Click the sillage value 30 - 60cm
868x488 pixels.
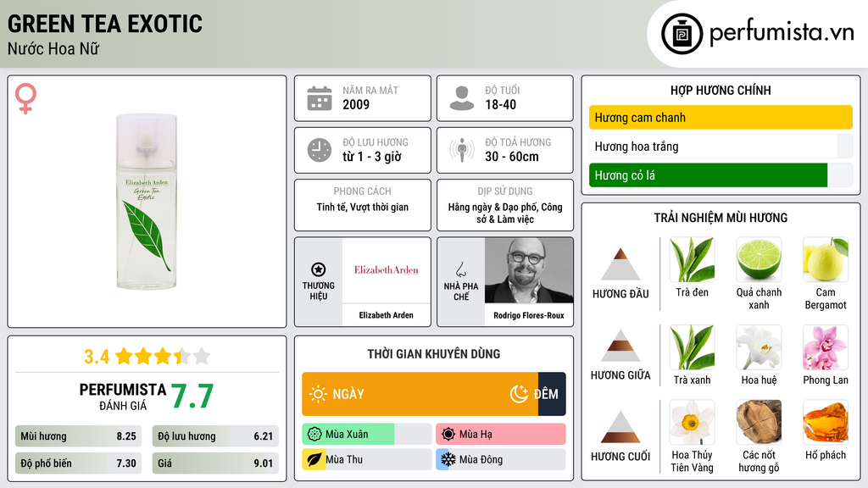[511, 157]
